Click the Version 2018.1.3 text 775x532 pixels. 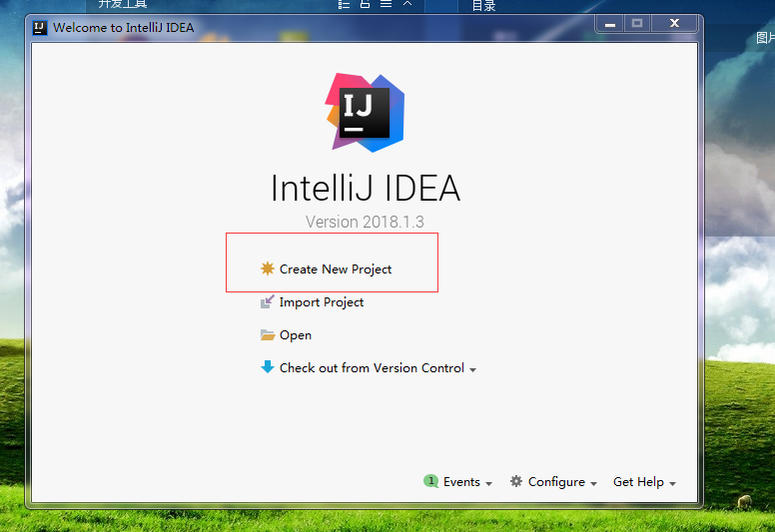coord(365,222)
